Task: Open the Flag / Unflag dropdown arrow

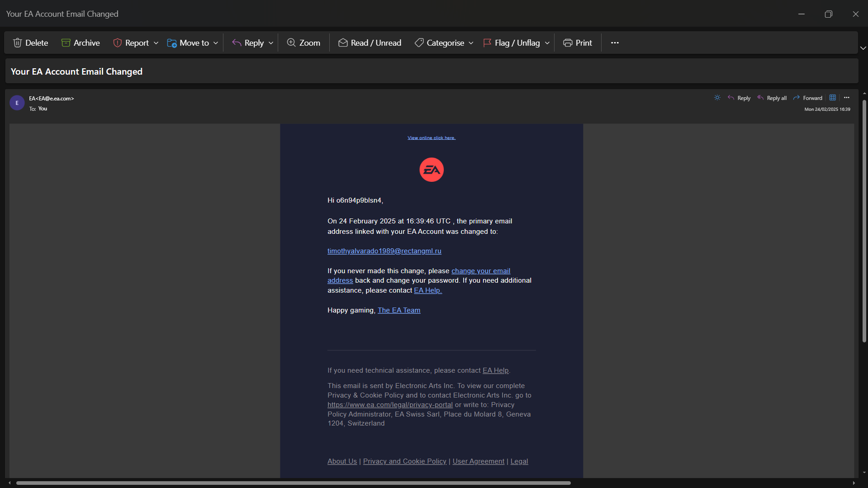Action: (x=547, y=43)
